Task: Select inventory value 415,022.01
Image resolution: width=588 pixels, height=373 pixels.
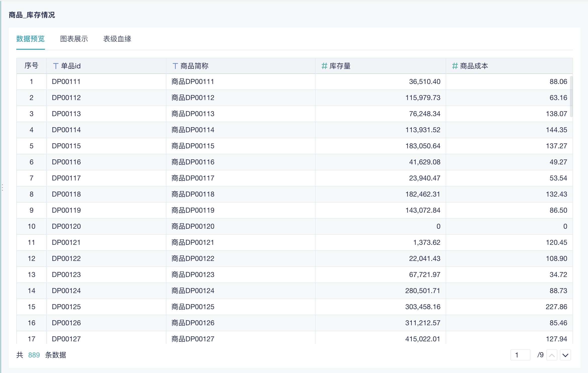Action: (423, 339)
